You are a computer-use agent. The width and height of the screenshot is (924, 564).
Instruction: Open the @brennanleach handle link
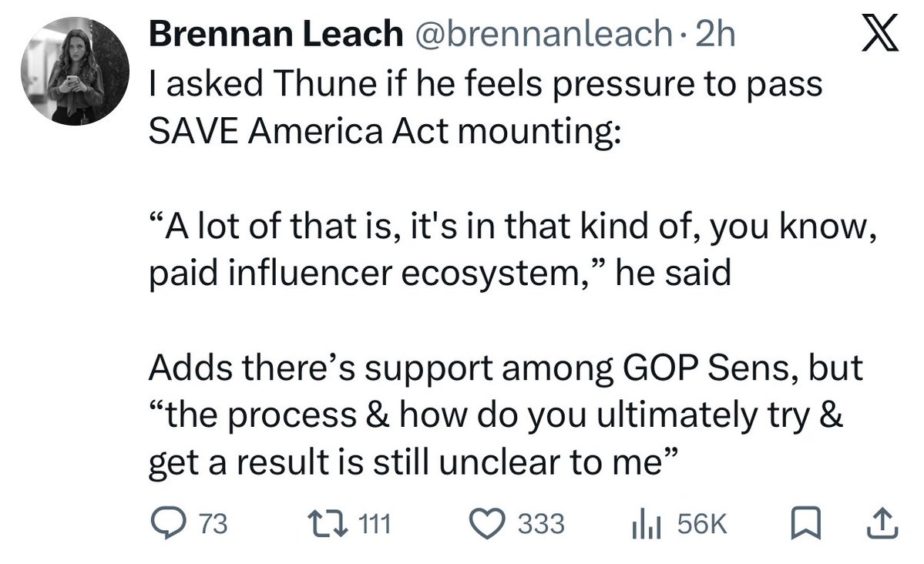click(545, 34)
